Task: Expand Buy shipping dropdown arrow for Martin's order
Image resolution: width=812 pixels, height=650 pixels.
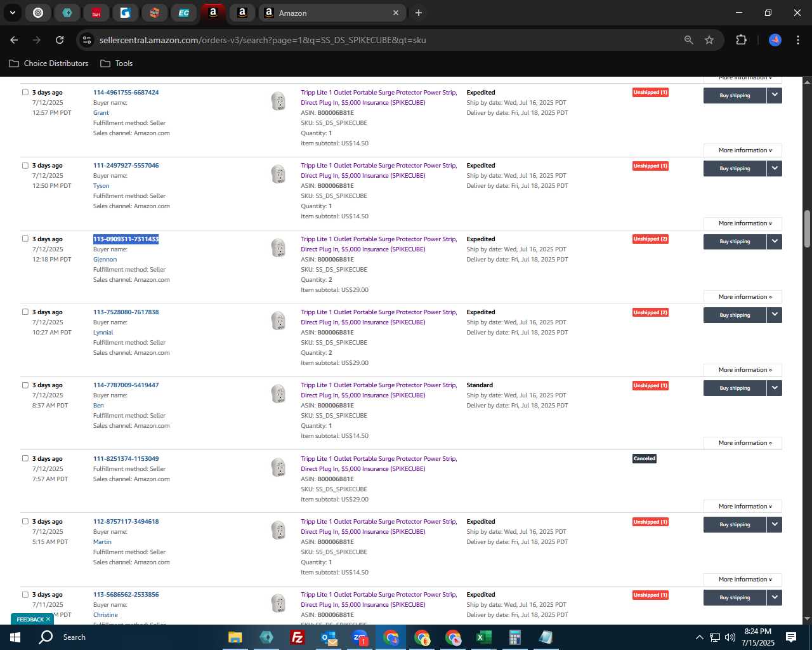Action: tap(775, 524)
